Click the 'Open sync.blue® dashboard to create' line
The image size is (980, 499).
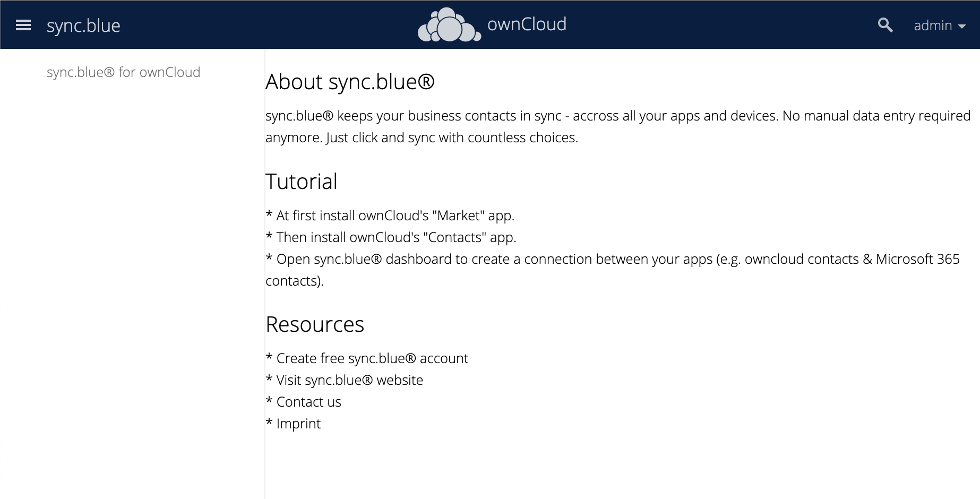click(613, 270)
